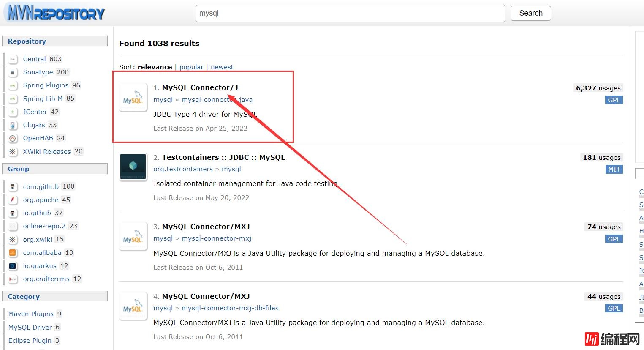Filter by Spring Plugins repository
The image size is (644, 350).
pos(46,85)
